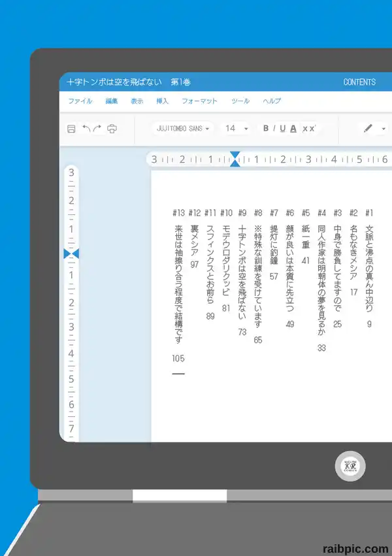Click chapter #1 文脈と沸点の真ん中辺り
392x556 pixels.
coord(369,269)
